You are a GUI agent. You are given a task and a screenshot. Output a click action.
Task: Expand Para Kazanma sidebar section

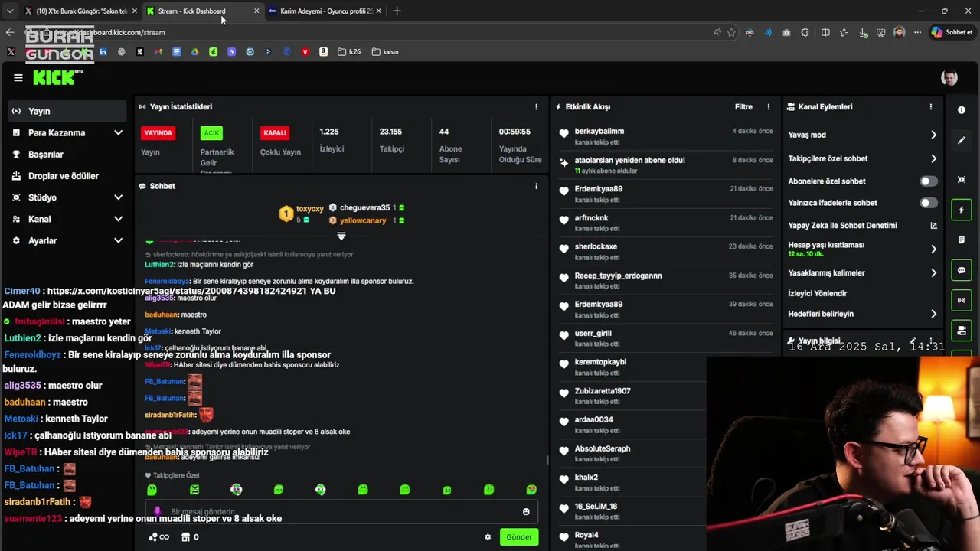(x=118, y=133)
